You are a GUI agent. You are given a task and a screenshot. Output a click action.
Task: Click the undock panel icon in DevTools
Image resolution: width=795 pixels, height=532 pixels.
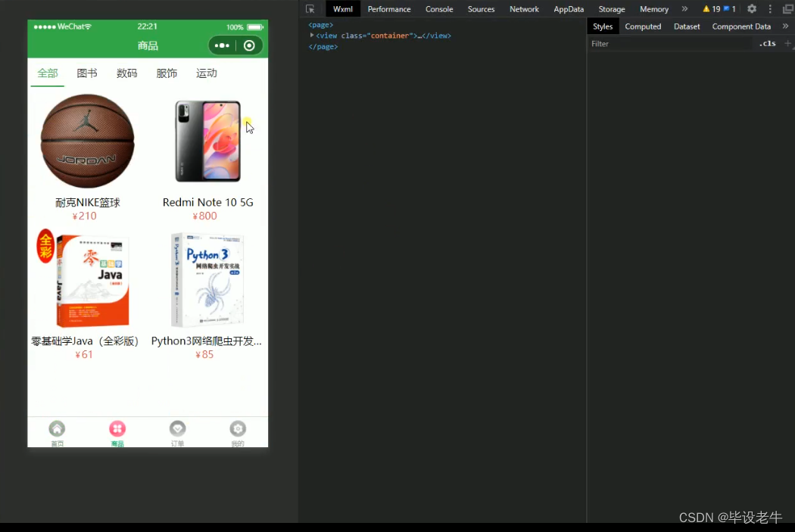point(788,8)
